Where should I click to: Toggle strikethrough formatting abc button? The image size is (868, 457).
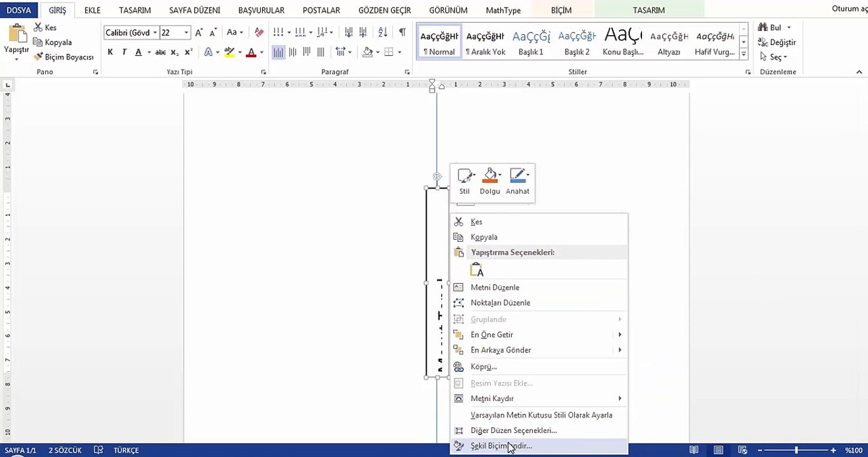point(161,52)
